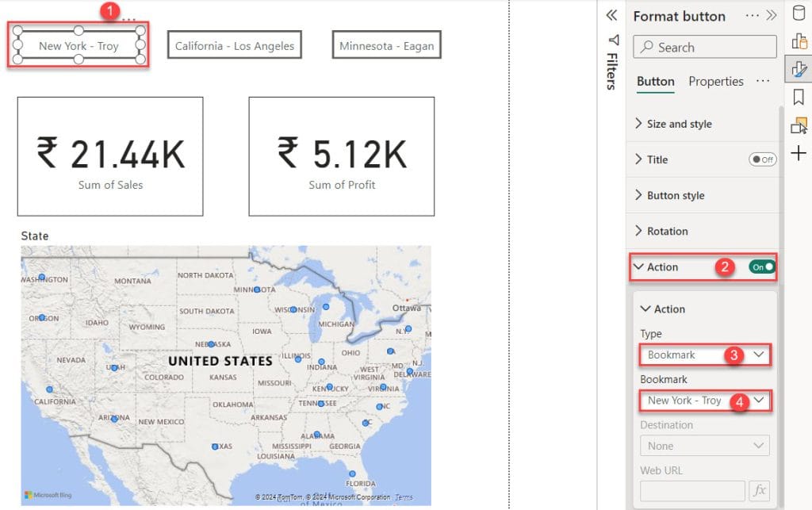Image resolution: width=812 pixels, height=510 pixels.
Task: Open the Terms link on the map
Action: (x=404, y=497)
